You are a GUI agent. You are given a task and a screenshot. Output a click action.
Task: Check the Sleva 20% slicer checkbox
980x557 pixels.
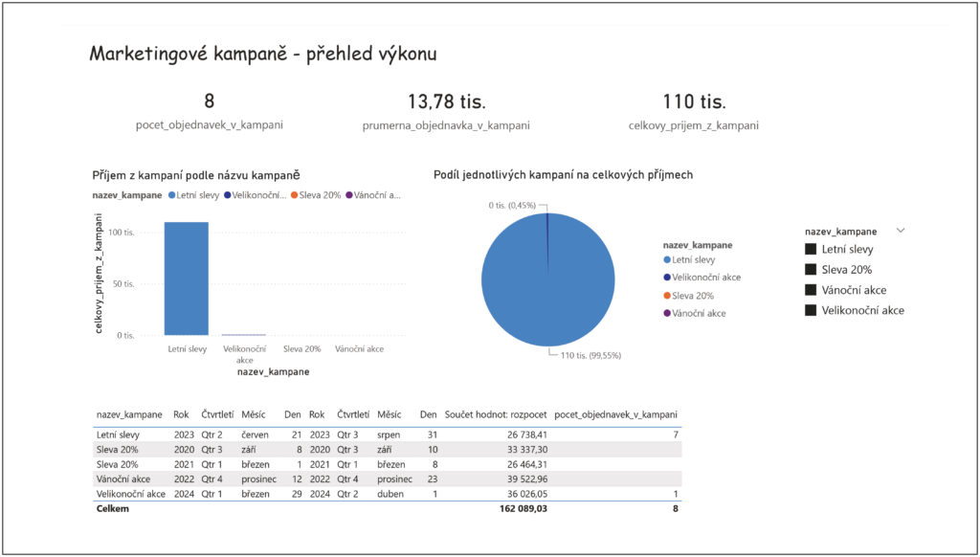click(x=811, y=270)
